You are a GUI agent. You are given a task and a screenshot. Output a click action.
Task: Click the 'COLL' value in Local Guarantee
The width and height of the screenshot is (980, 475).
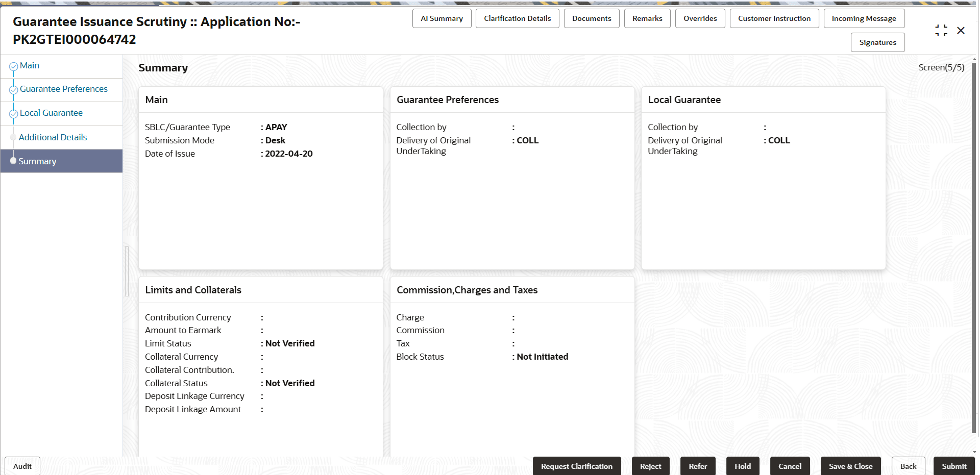click(x=779, y=140)
